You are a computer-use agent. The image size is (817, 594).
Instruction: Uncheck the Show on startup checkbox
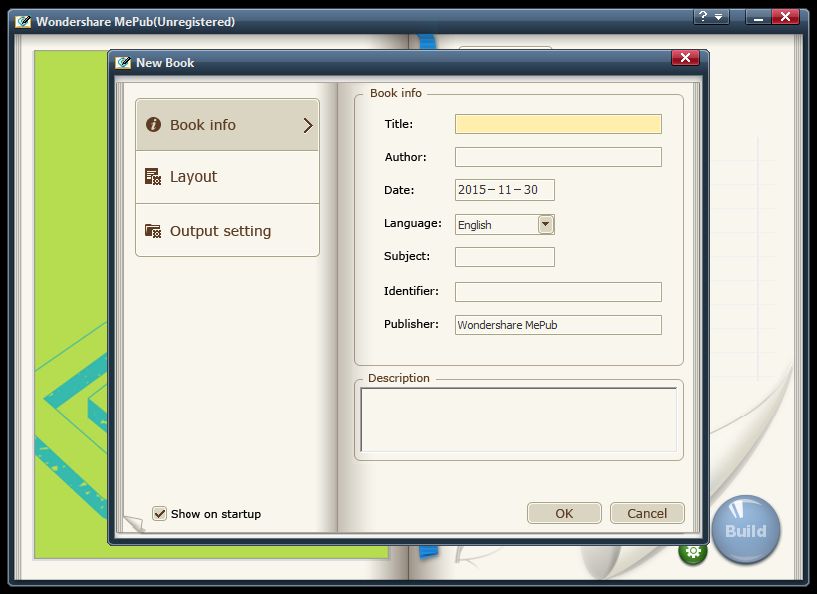[159, 513]
